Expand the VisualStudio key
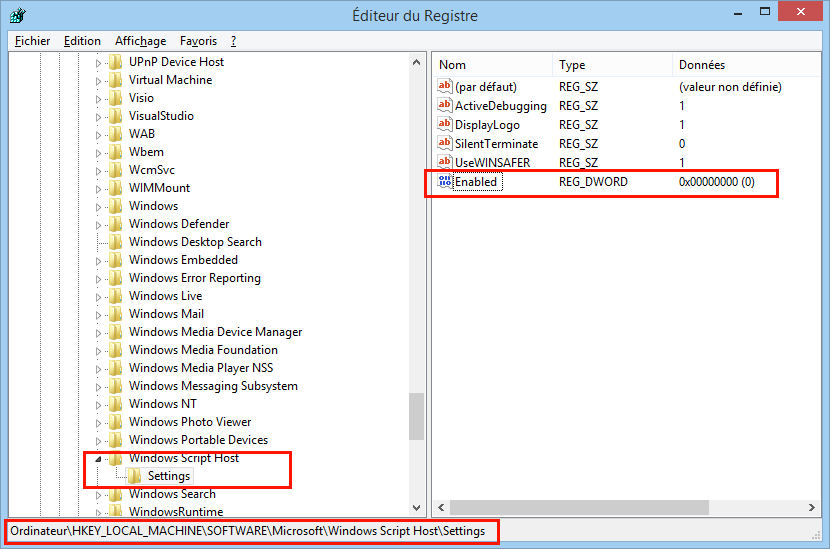 point(98,117)
